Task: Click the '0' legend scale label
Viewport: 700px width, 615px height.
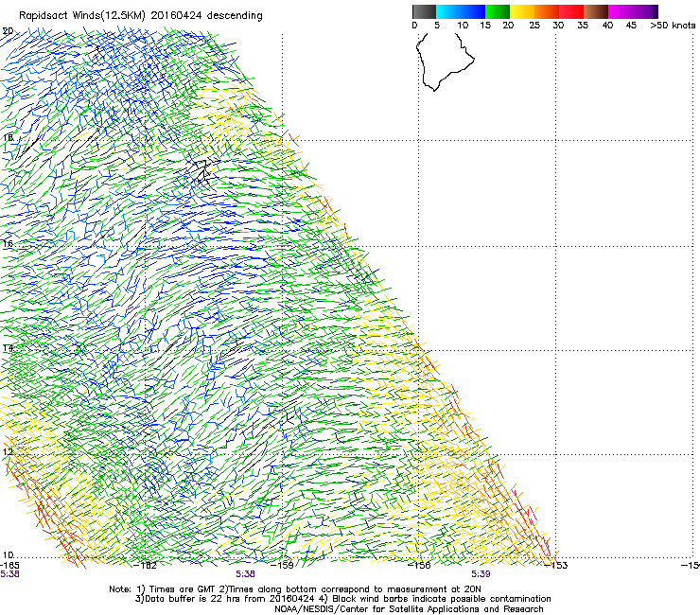Action: (x=414, y=26)
